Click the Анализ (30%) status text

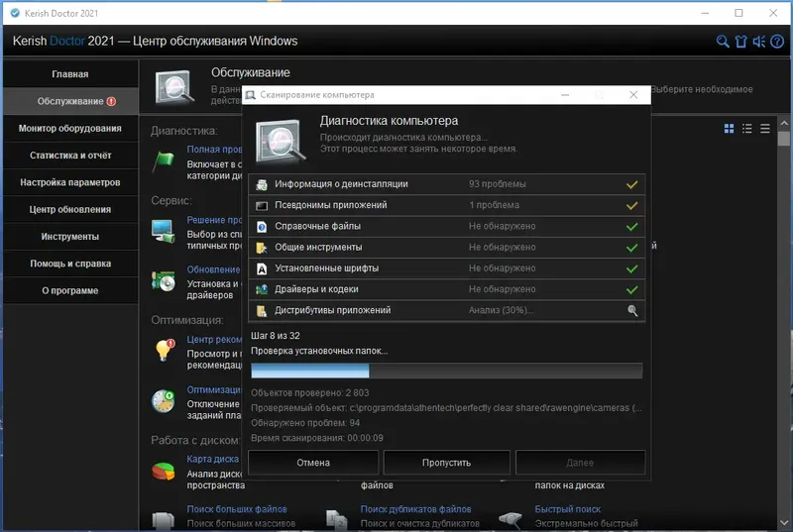click(501, 310)
